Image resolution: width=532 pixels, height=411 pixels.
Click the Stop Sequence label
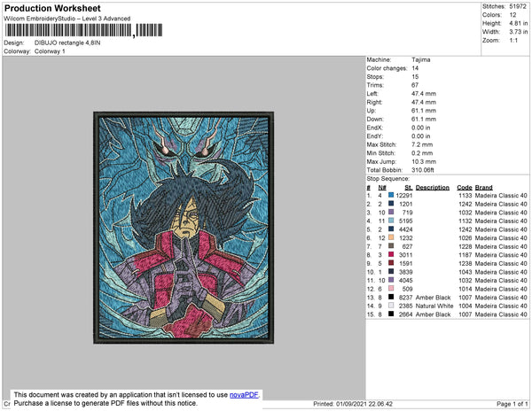[x=387, y=179]
